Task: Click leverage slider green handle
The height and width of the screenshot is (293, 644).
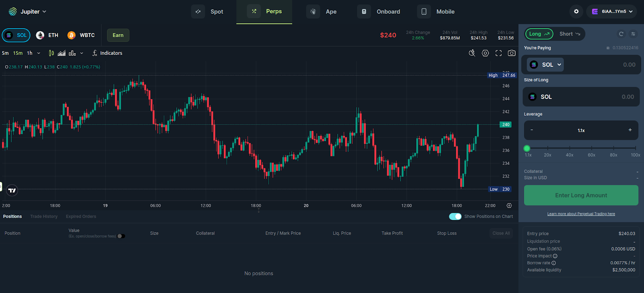Action: [527, 148]
